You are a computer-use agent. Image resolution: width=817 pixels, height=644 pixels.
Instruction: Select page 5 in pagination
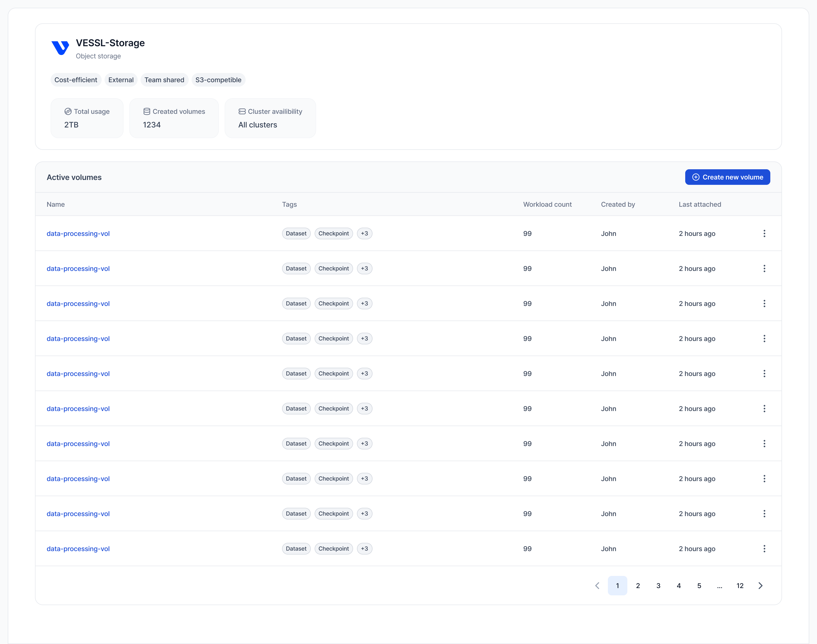699,586
